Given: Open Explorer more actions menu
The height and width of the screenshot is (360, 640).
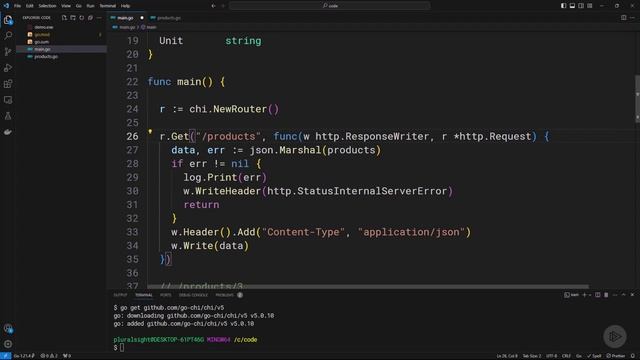Looking at the screenshot, I should click(x=99, y=18).
